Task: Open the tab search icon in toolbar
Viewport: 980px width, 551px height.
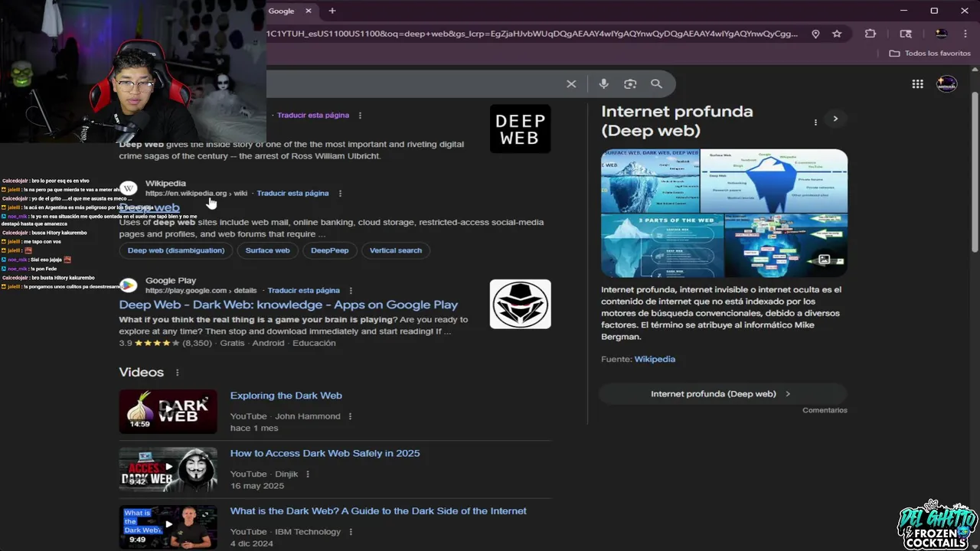Action: (x=906, y=34)
